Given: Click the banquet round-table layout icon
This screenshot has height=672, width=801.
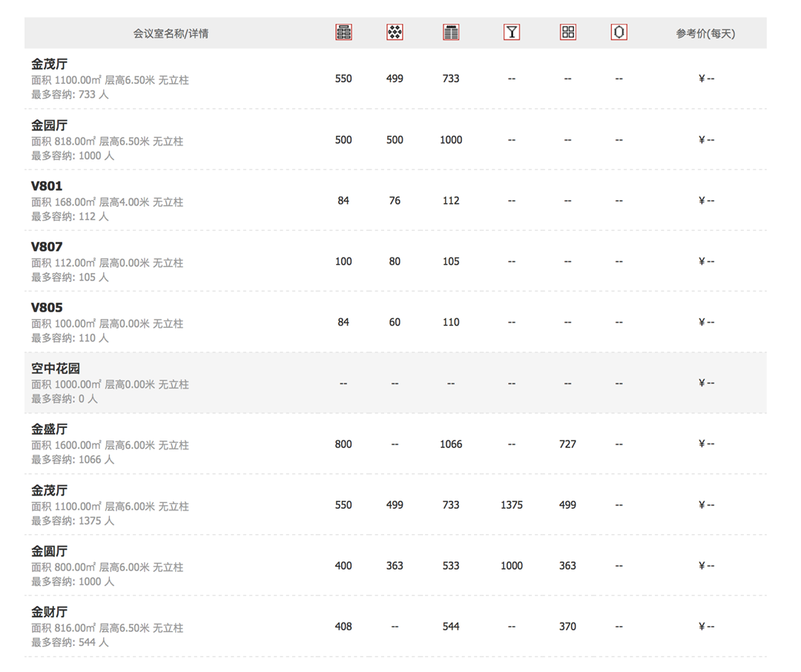Looking at the screenshot, I should pyautogui.click(x=395, y=32).
